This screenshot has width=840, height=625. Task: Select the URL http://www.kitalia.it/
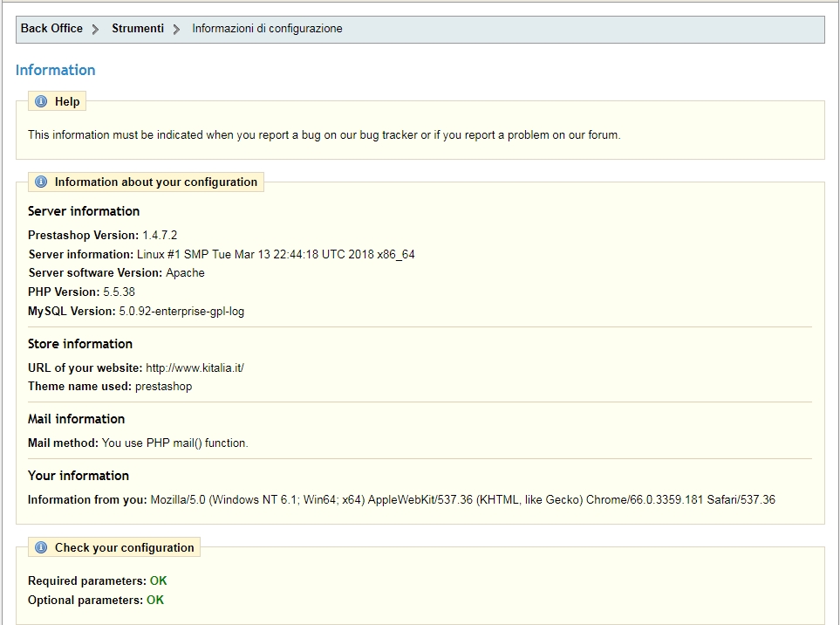point(195,367)
